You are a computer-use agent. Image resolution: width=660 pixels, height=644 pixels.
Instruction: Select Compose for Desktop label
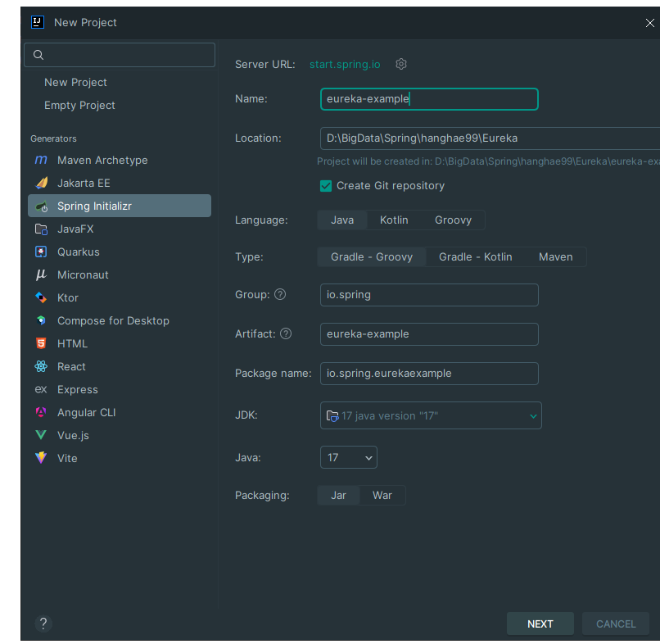[113, 321]
